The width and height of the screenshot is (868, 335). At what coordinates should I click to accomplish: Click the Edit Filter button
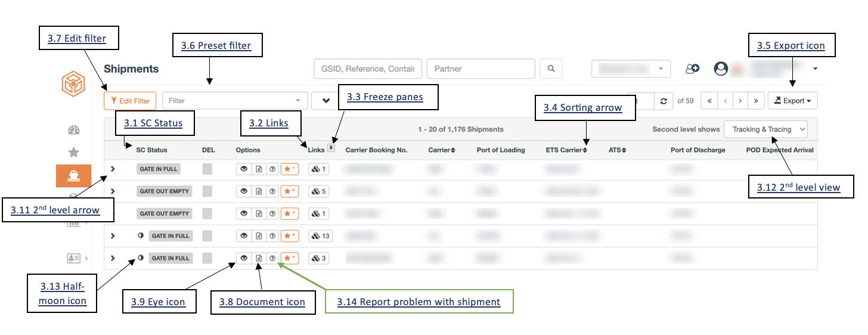131,101
